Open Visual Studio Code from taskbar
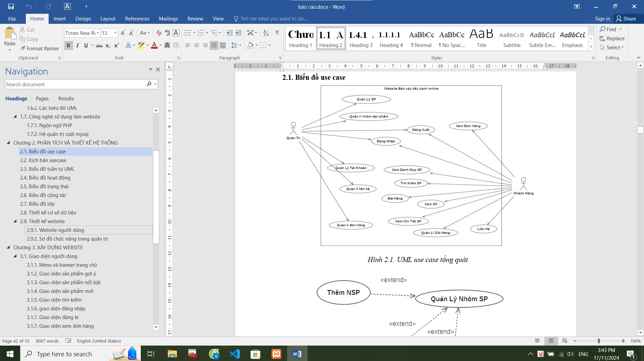 pyautogui.click(x=235, y=354)
